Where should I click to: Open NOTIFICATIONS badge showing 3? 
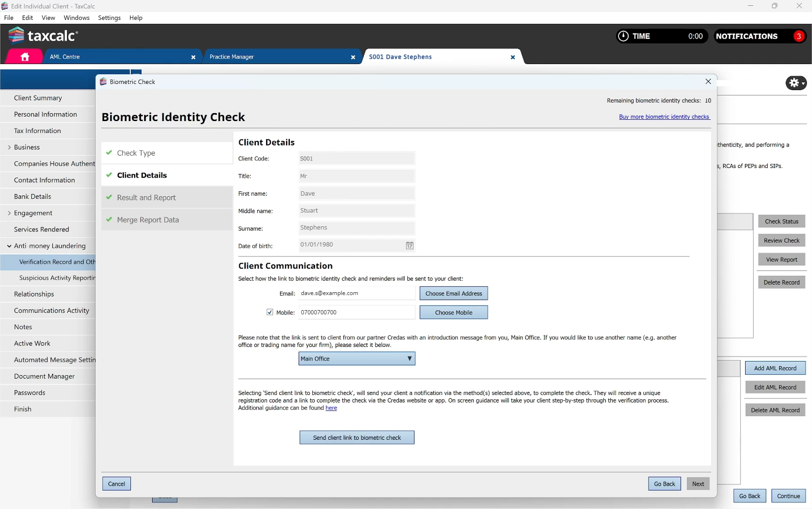tap(799, 36)
